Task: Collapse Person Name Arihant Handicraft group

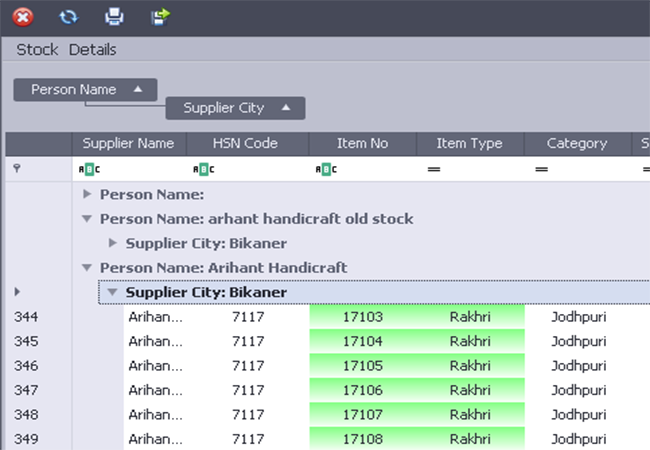Action: (x=87, y=267)
